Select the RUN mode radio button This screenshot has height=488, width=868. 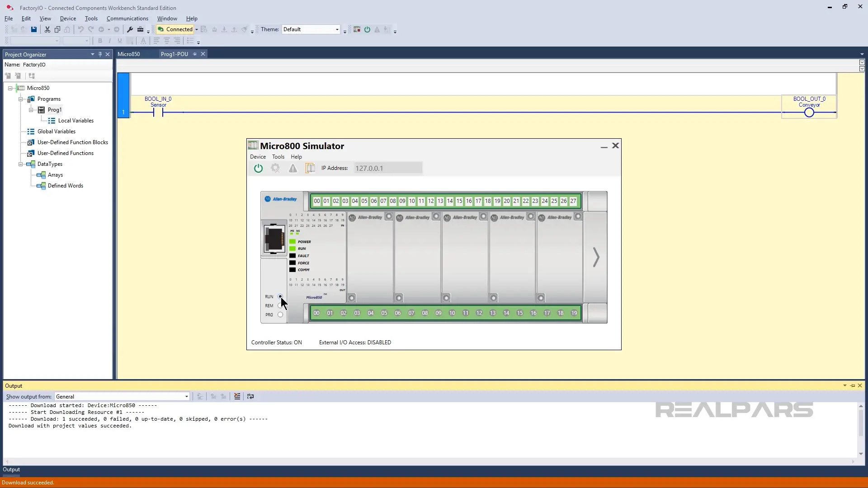point(280,297)
